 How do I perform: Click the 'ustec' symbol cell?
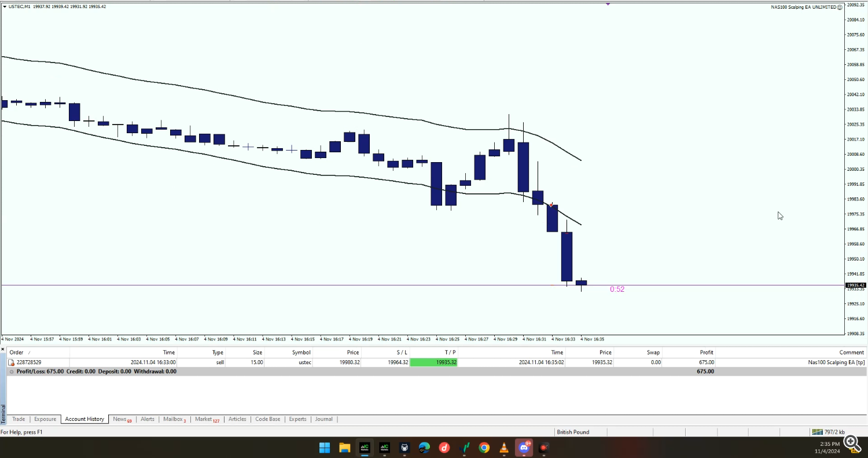click(x=305, y=362)
